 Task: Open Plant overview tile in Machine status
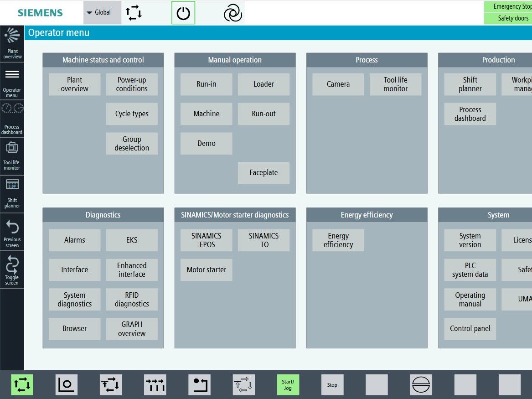point(75,84)
